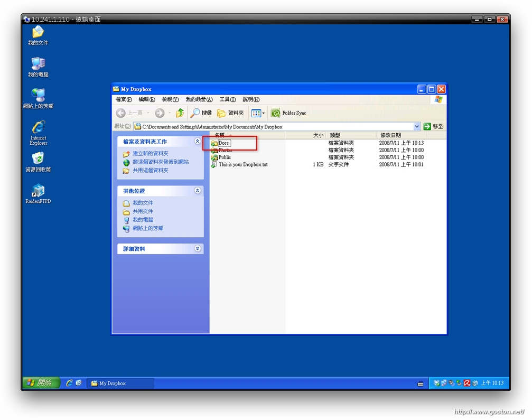Sort files by the 修改日期 column header
This screenshot has height=420, width=532.
pos(402,135)
